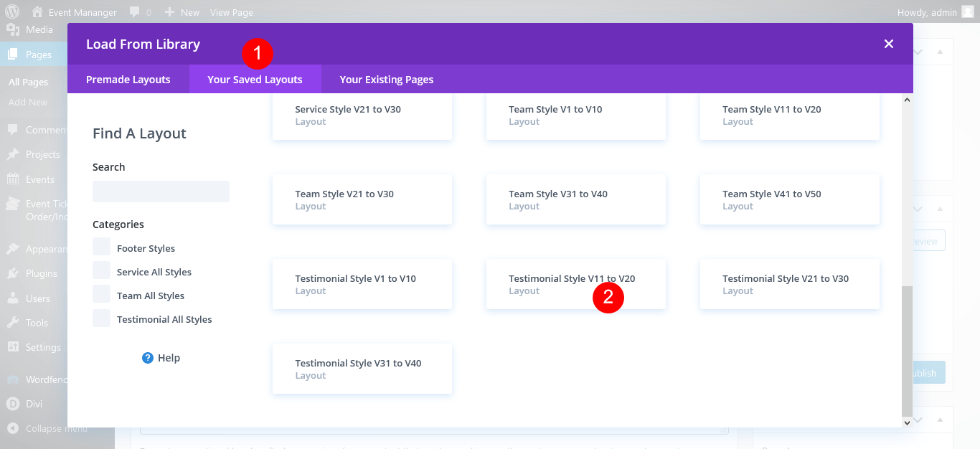Click the scrollbar down arrow in the dialog
The height and width of the screenshot is (449, 980).
[x=908, y=422]
